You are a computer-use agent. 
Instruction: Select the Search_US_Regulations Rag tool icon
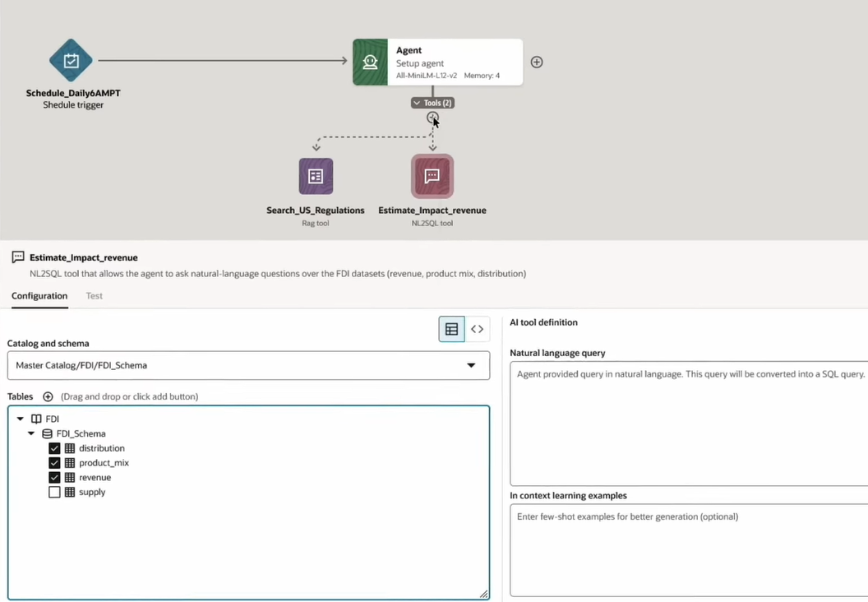click(316, 176)
